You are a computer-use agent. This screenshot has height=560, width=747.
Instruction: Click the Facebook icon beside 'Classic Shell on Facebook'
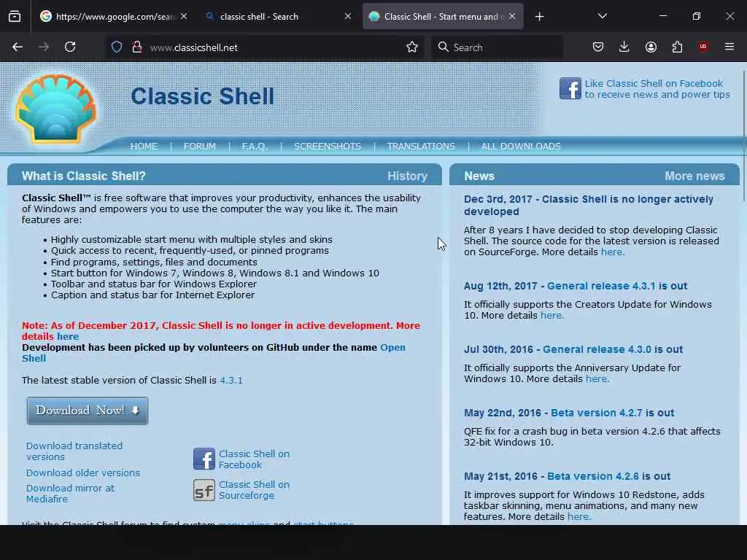click(204, 459)
